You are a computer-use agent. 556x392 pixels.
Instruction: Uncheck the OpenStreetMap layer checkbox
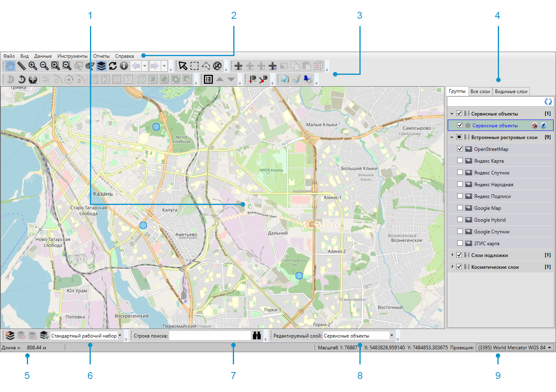tap(460, 149)
